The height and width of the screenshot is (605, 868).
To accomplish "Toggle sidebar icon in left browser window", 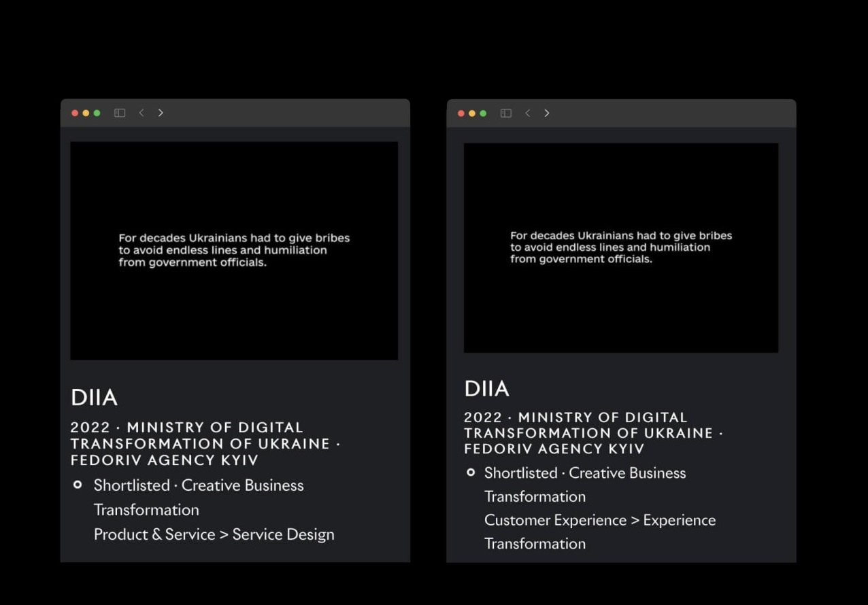I will (x=120, y=113).
